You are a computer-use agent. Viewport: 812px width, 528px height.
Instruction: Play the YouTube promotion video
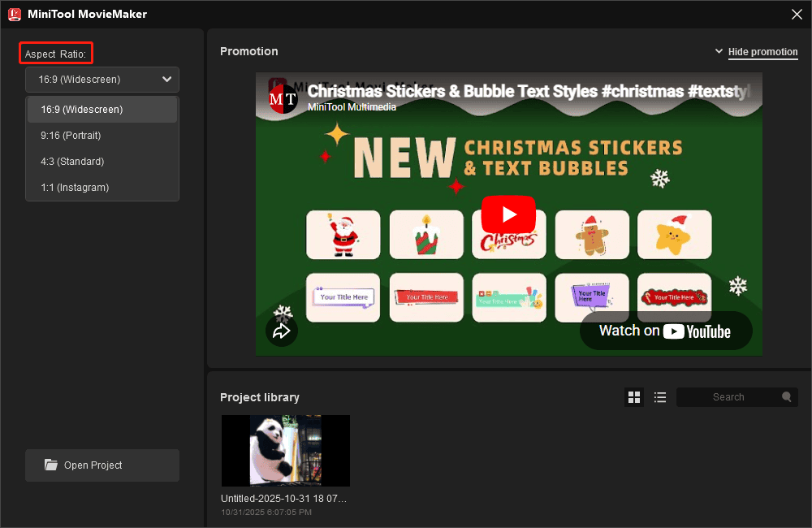click(508, 214)
